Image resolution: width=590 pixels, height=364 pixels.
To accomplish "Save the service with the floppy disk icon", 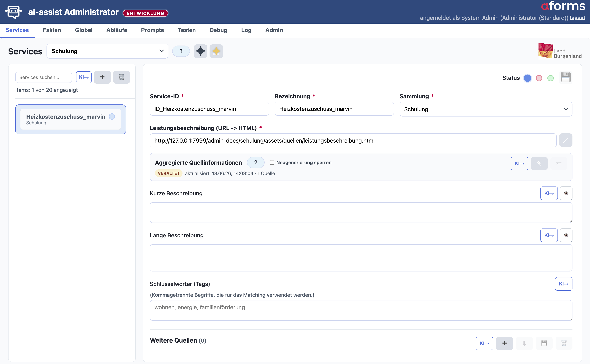I will point(566,78).
